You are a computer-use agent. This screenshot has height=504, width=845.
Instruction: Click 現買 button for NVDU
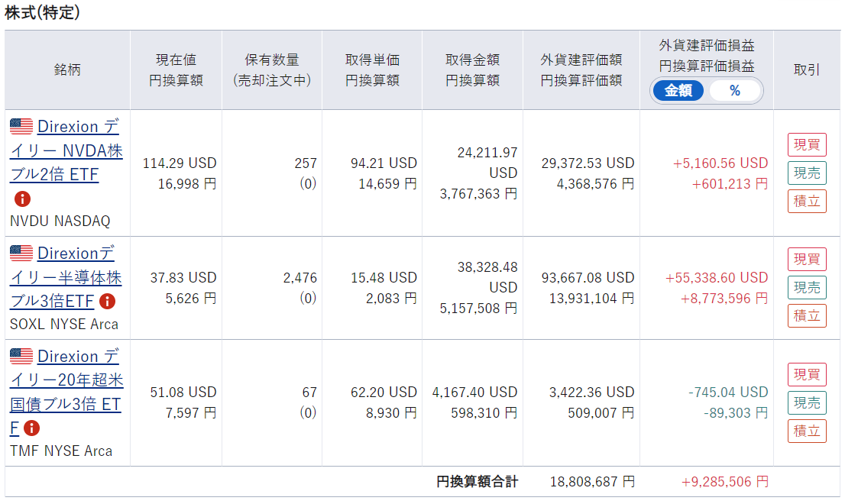coord(807,145)
